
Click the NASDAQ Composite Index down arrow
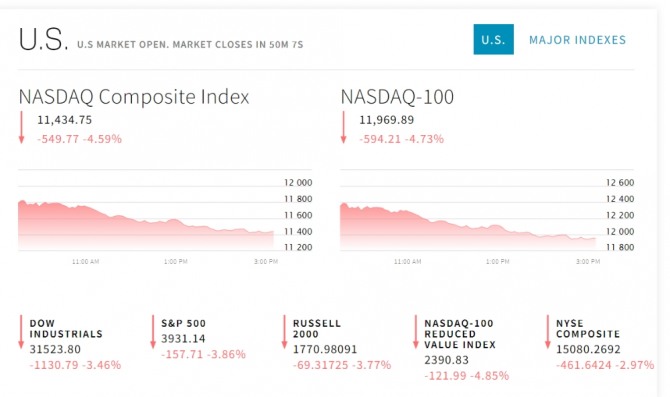point(21,127)
